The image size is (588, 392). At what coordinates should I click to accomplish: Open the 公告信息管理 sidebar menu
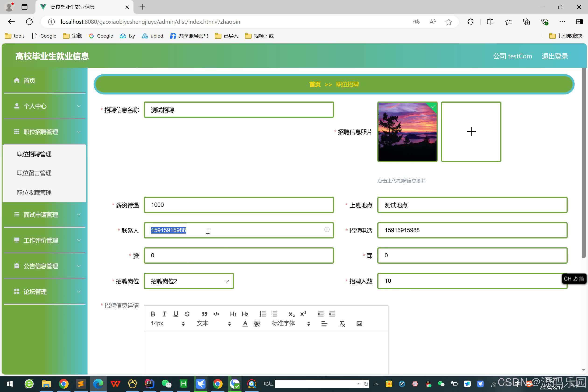coord(41,266)
